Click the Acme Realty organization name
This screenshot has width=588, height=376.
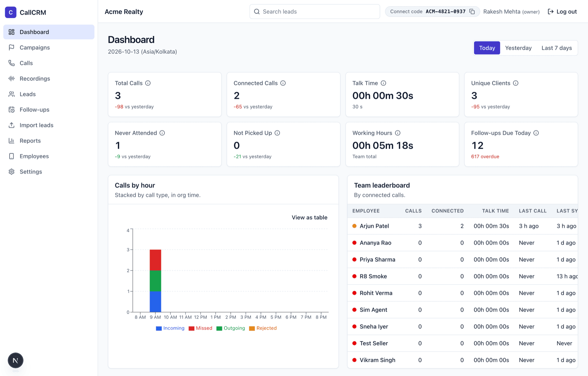[x=124, y=12]
